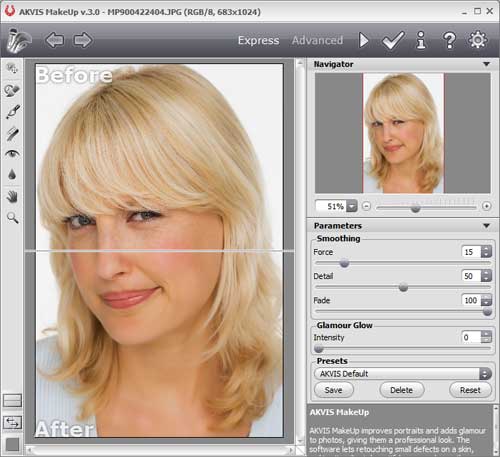Switch to Express mode
The image size is (500, 457).
click(x=258, y=40)
